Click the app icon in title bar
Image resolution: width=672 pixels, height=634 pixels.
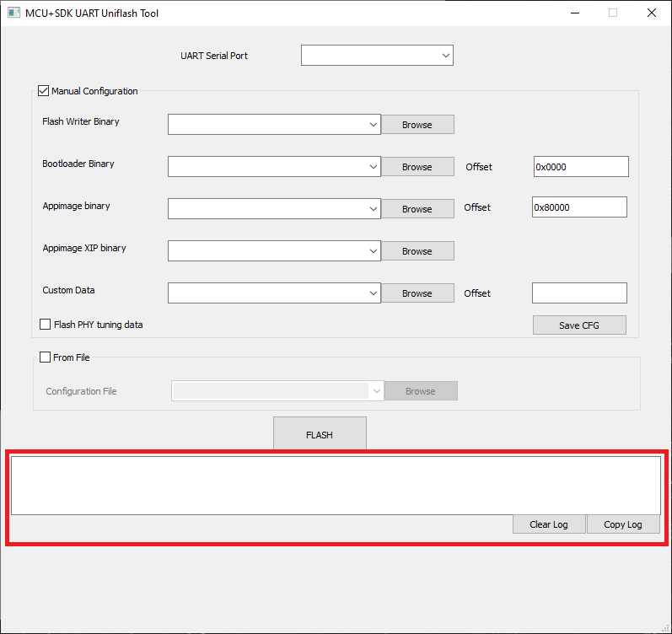(x=13, y=13)
